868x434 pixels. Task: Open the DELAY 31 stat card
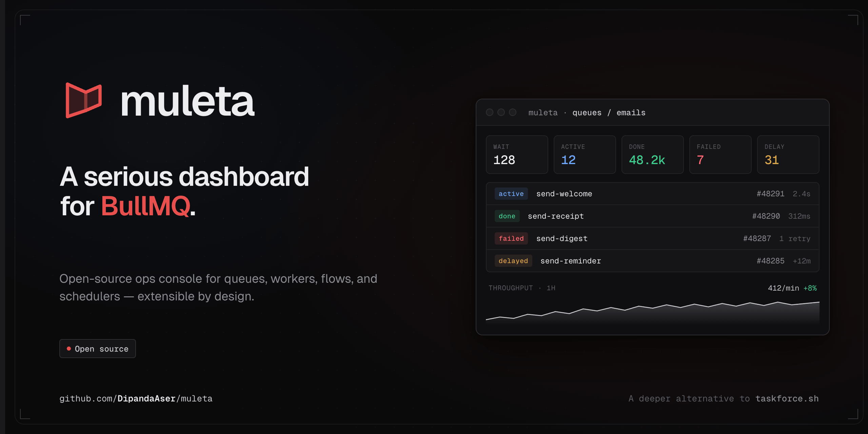(788, 155)
